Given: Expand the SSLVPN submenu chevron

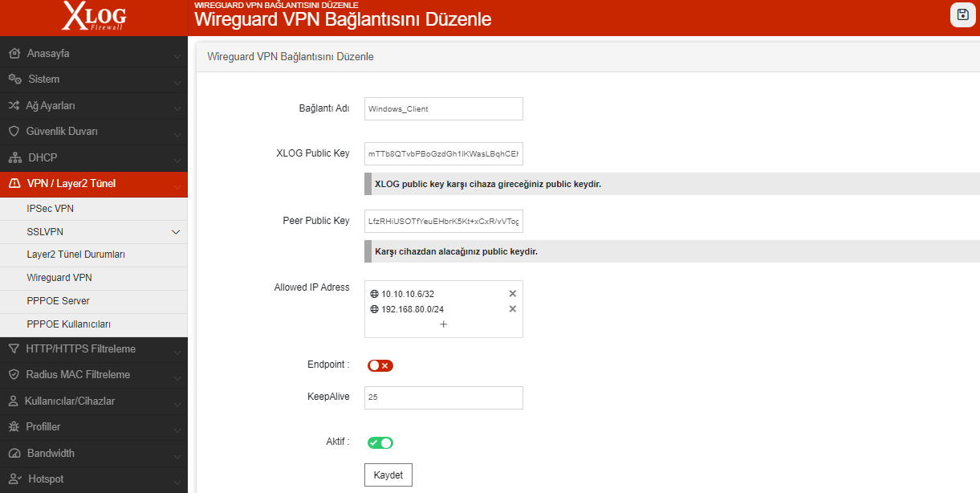Looking at the screenshot, I should coord(177,232).
